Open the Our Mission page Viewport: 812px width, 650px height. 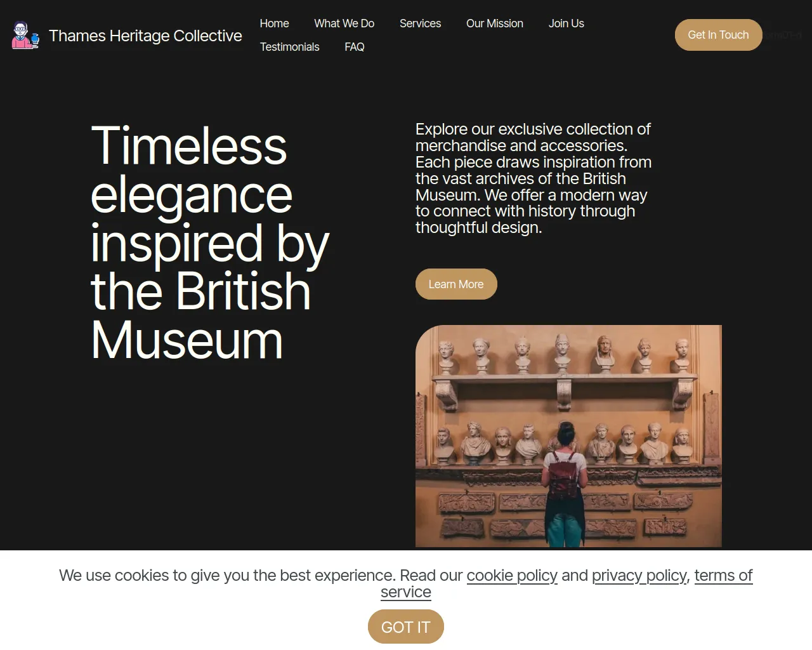(495, 23)
